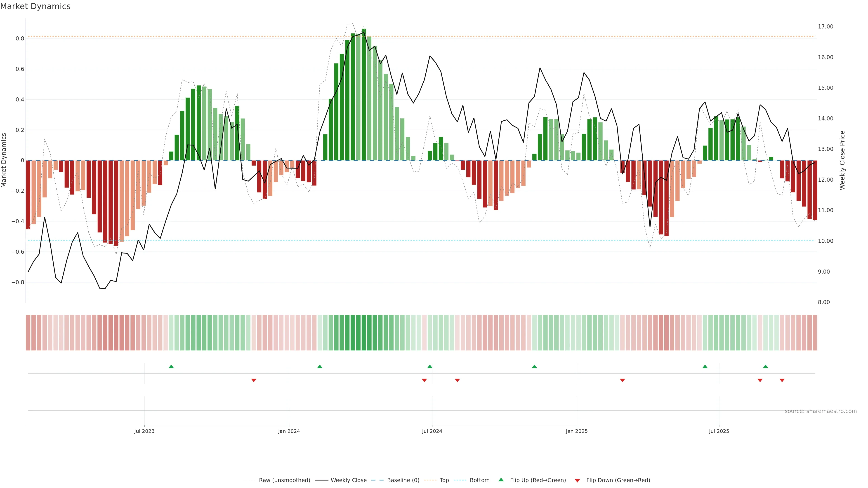Click the first green flip-up marker after Jul 2023
868x488 pixels.
pos(171,366)
